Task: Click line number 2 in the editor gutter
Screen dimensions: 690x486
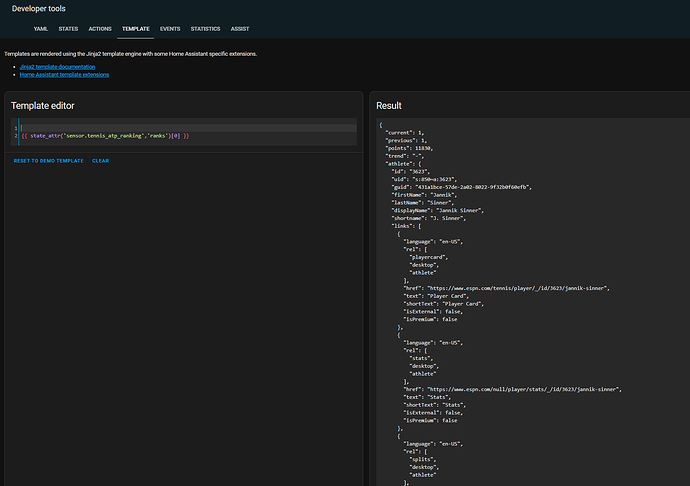Action: point(15,135)
